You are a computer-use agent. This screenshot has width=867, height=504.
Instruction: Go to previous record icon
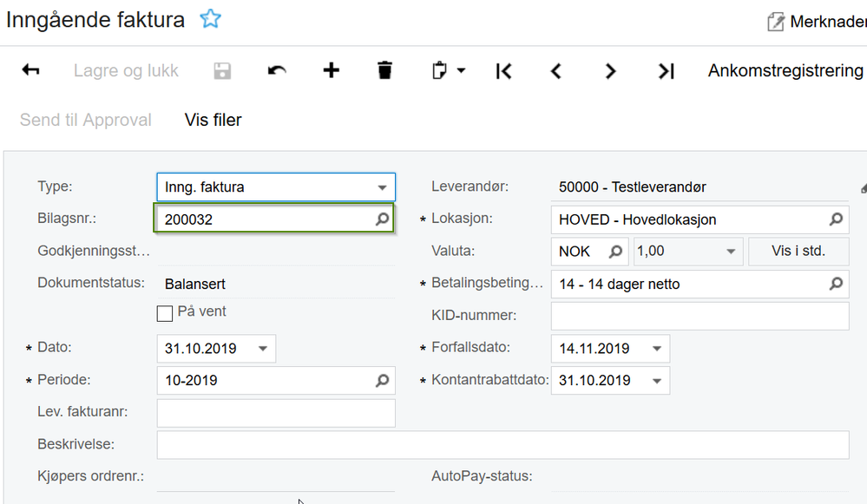pyautogui.click(x=556, y=71)
